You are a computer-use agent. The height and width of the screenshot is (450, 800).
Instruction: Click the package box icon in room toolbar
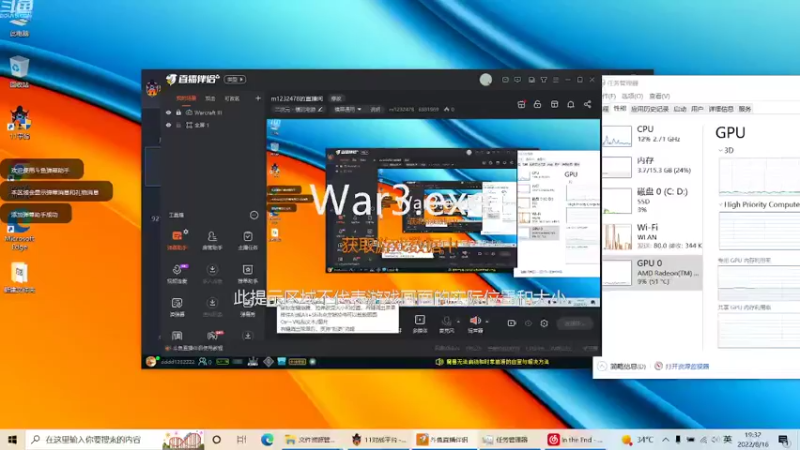[554, 104]
